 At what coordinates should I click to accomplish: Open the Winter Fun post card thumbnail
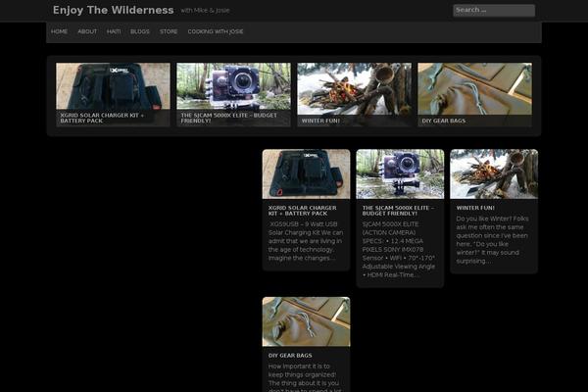pos(494,174)
